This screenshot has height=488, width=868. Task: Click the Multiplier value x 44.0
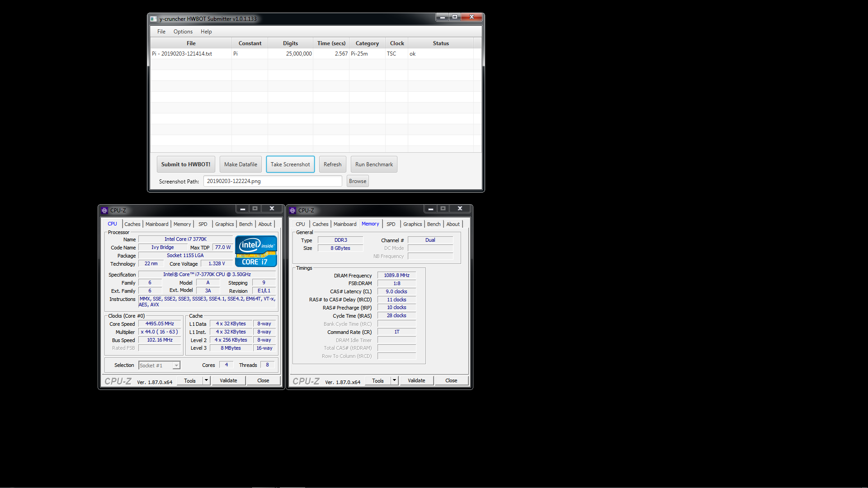[160, 332]
